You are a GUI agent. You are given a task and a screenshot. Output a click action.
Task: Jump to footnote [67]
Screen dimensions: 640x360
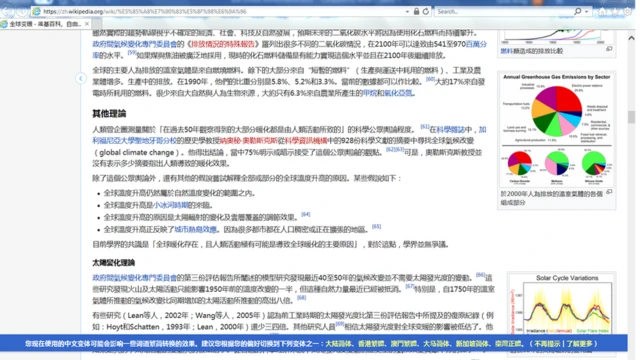[x=410, y=287]
